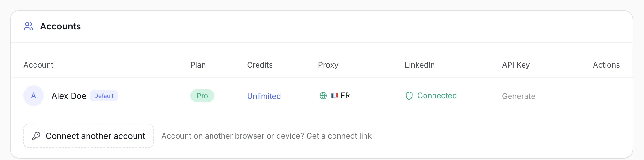Click the Pro plan badge
This screenshot has height=160, width=644.
coord(202,96)
